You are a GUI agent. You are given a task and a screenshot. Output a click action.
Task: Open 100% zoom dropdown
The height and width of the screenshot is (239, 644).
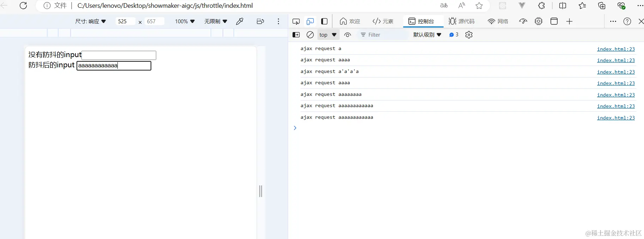pos(185,21)
